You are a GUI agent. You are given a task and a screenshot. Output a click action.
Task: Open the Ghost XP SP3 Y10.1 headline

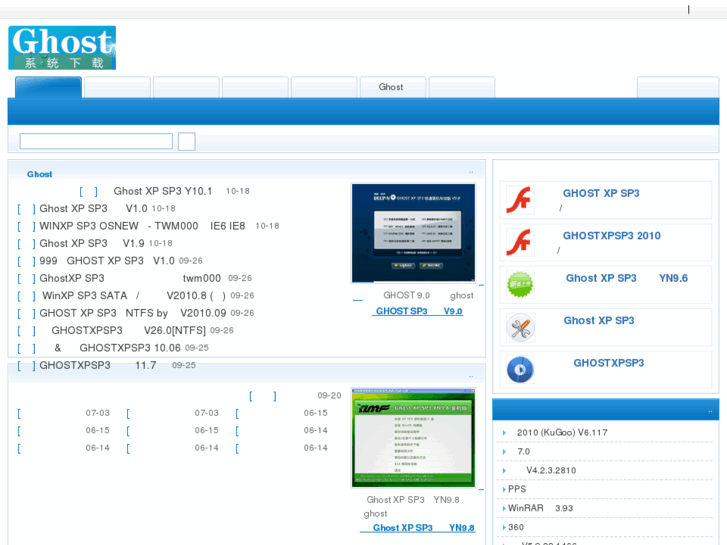[x=164, y=191]
